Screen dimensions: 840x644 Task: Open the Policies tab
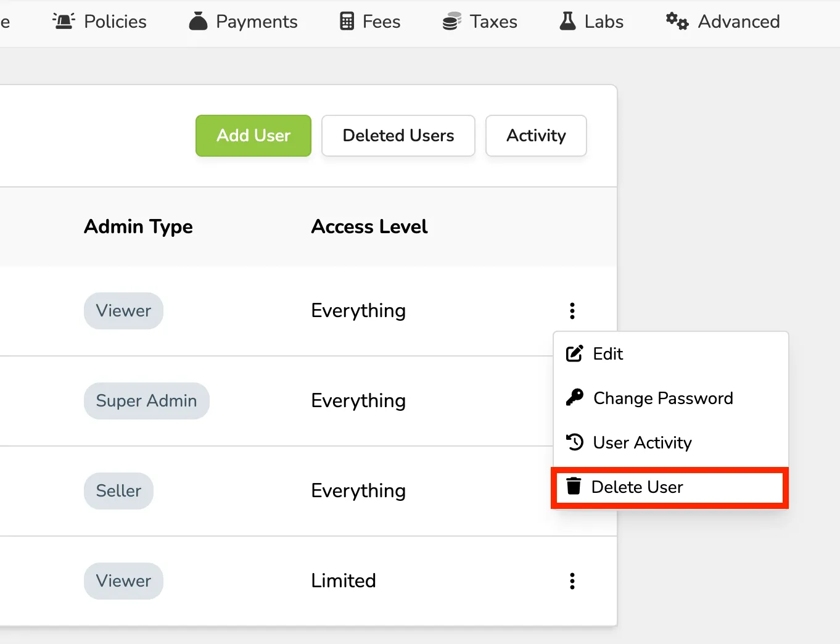(x=99, y=22)
